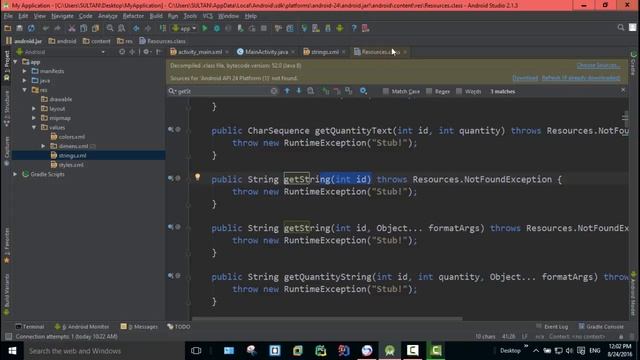Open the Build menu

point(156,16)
